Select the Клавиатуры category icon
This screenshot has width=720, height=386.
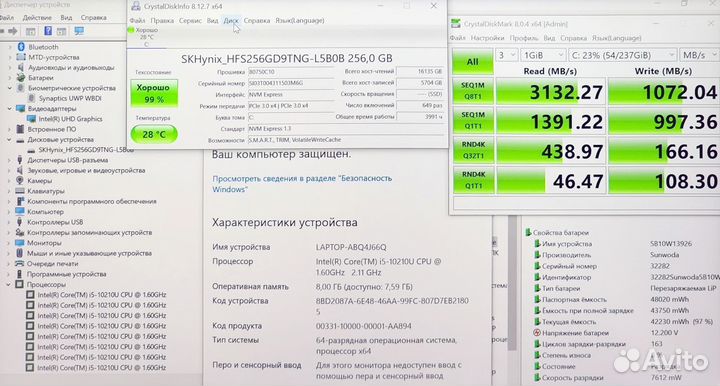[x=20, y=191]
